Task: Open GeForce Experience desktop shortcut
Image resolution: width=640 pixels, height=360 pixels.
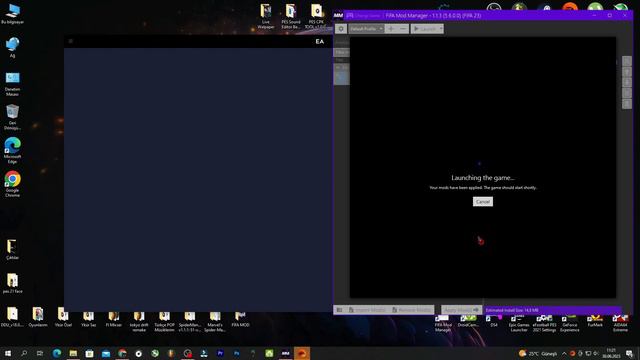Action: click(x=570, y=324)
